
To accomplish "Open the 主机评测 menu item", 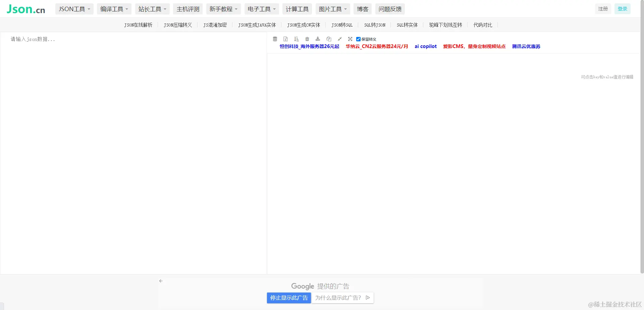I will pyautogui.click(x=188, y=9).
